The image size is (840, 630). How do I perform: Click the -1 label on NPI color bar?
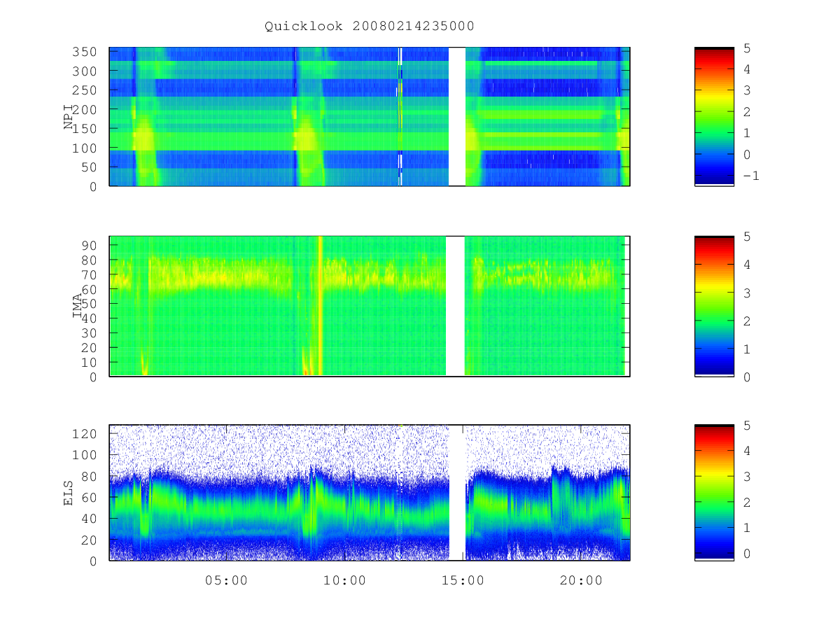751,176
